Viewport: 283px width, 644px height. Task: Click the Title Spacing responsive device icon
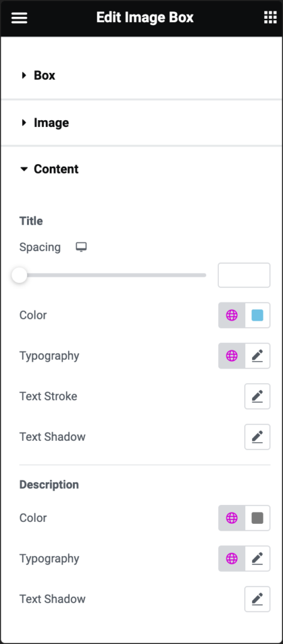pyautogui.click(x=81, y=247)
